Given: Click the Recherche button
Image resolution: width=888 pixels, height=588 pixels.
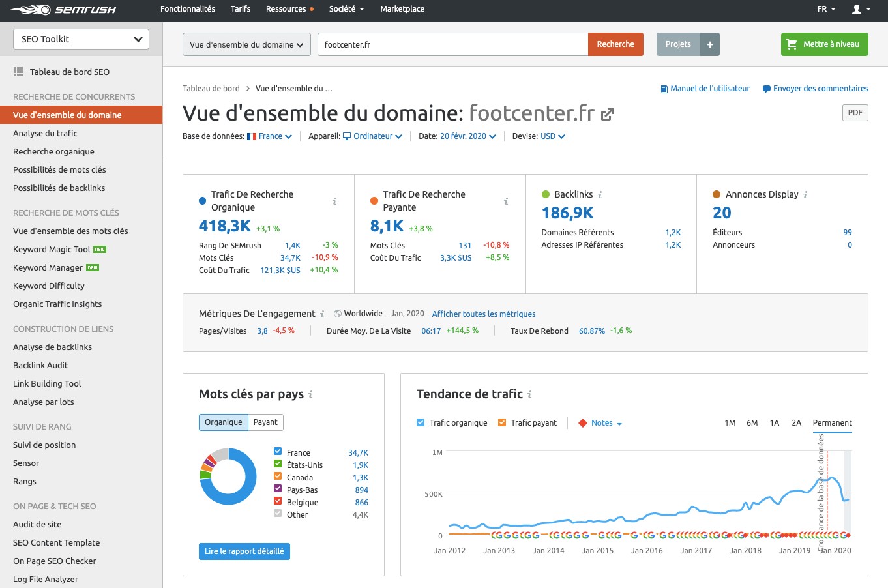Looking at the screenshot, I should [x=615, y=44].
